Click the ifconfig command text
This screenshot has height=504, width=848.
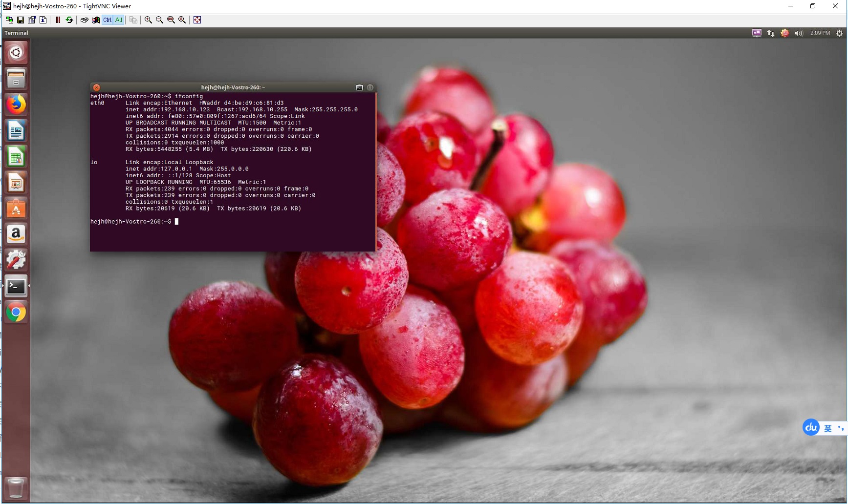189,96
